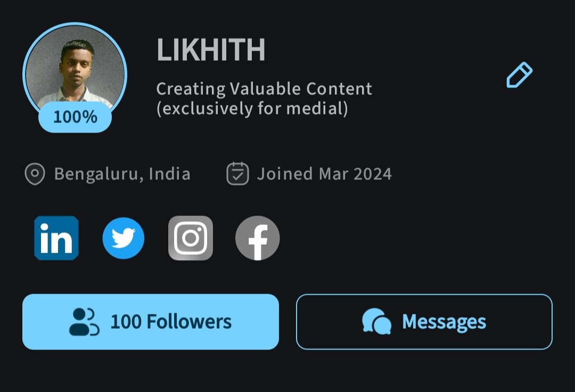
Task: Click the "Messages" text label
Action: [444, 322]
